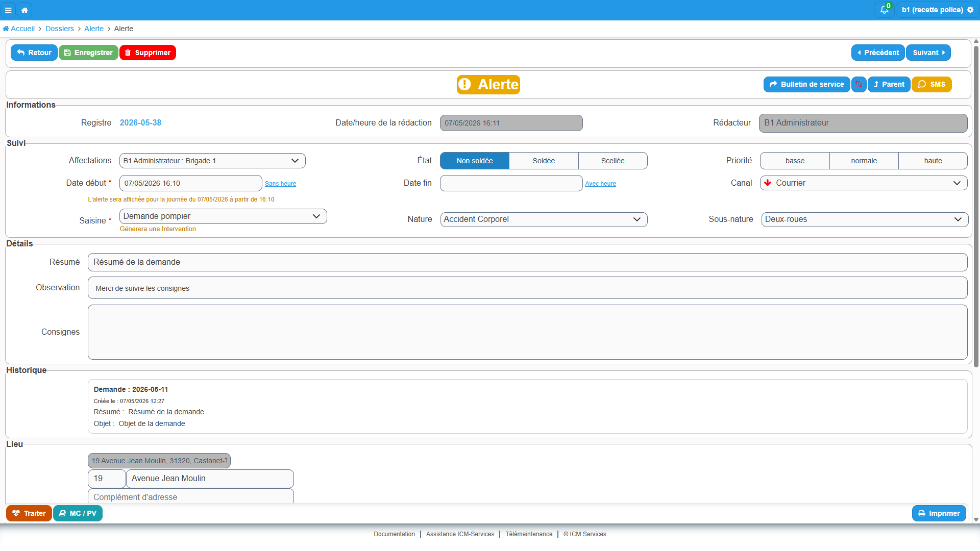Open the hamburger menu icon
Screen dimensions: 980x551
(x=8, y=10)
